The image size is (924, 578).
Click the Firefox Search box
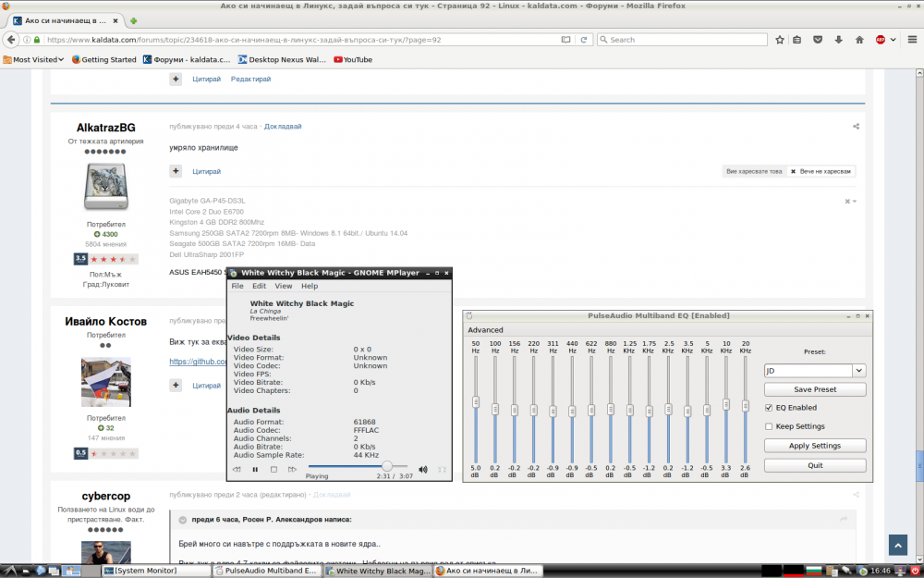(682, 40)
